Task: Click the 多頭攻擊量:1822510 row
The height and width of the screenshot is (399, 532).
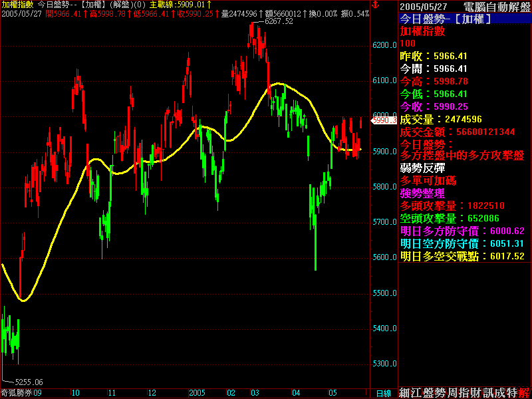Action: click(452, 205)
